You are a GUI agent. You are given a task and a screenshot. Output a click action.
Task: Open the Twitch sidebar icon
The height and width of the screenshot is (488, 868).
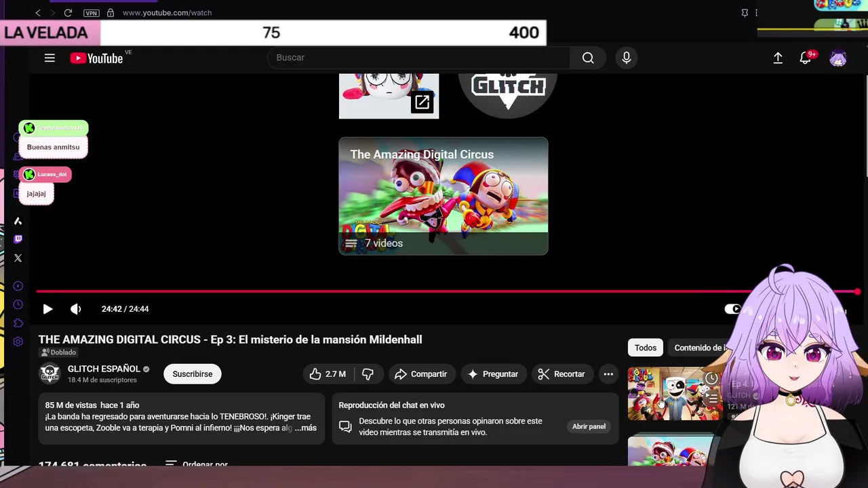tap(18, 239)
